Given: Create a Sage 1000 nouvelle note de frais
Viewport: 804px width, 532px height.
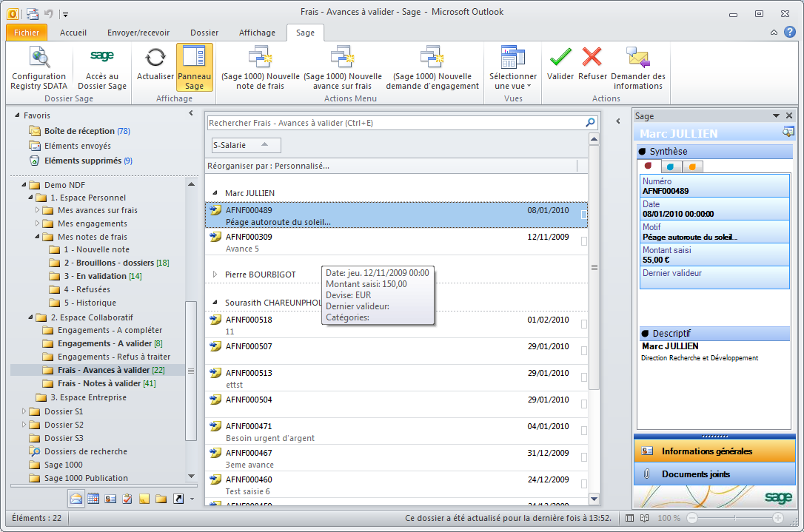Looking at the screenshot, I should (x=260, y=67).
